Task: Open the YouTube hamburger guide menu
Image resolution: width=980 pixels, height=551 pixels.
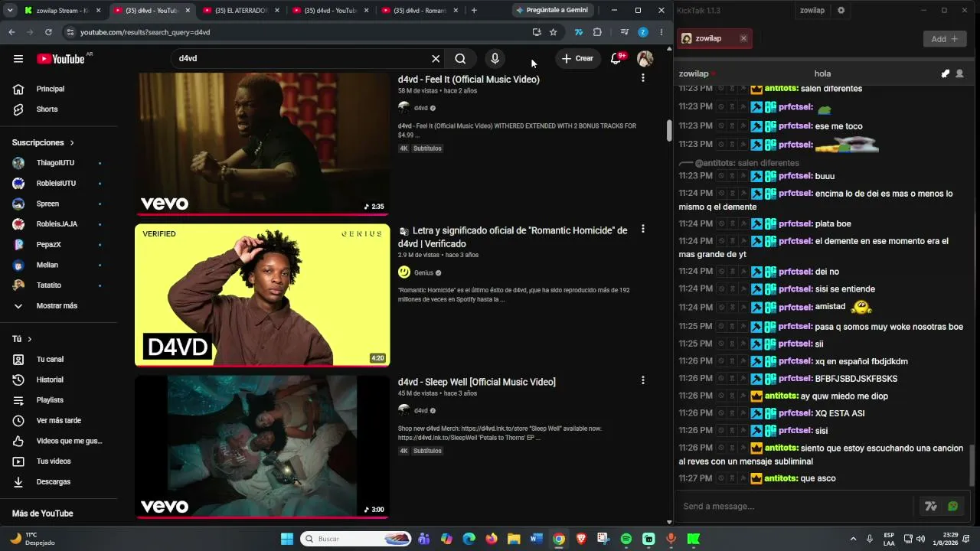Action: pos(18,59)
